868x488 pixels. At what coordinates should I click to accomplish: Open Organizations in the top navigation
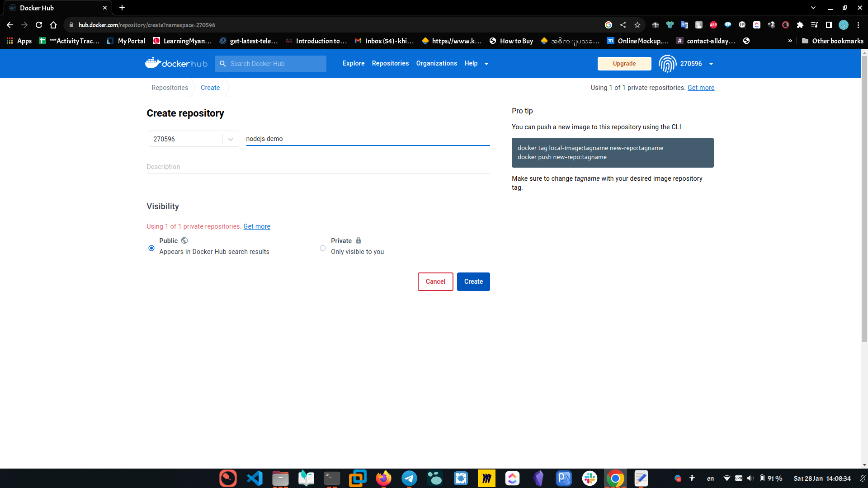click(x=436, y=63)
